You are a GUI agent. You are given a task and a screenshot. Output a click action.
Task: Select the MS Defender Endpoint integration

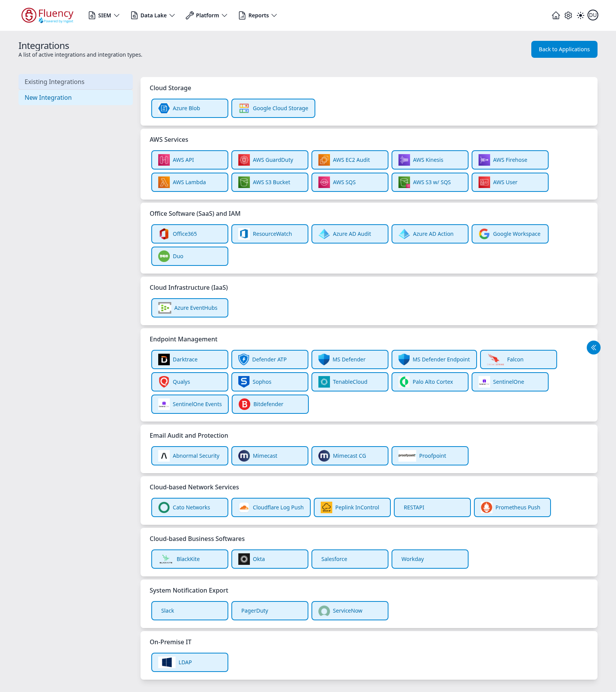coord(434,359)
